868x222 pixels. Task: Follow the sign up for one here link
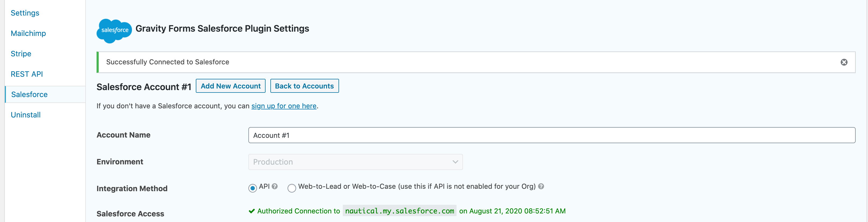tap(284, 106)
